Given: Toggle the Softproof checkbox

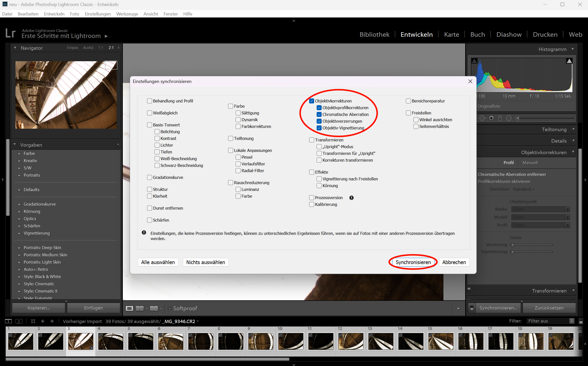Looking at the screenshot, I should 170,308.
